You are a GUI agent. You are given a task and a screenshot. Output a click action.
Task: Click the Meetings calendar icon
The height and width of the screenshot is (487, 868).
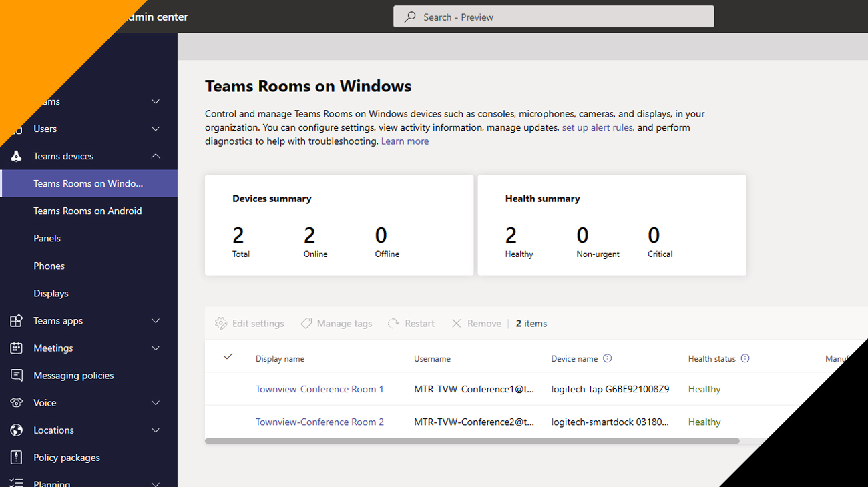tap(17, 348)
